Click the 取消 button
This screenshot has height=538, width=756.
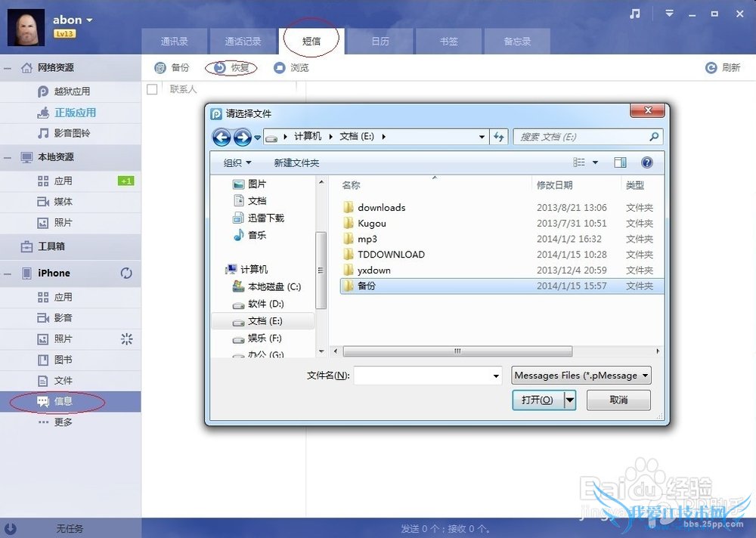pos(618,400)
